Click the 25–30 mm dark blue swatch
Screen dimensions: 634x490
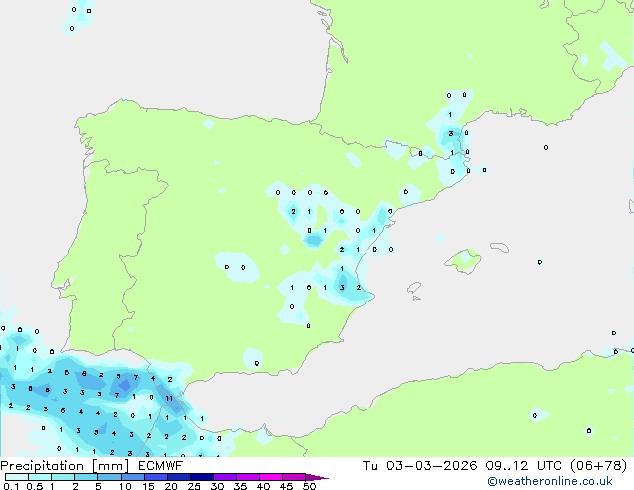click(x=202, y=477)
